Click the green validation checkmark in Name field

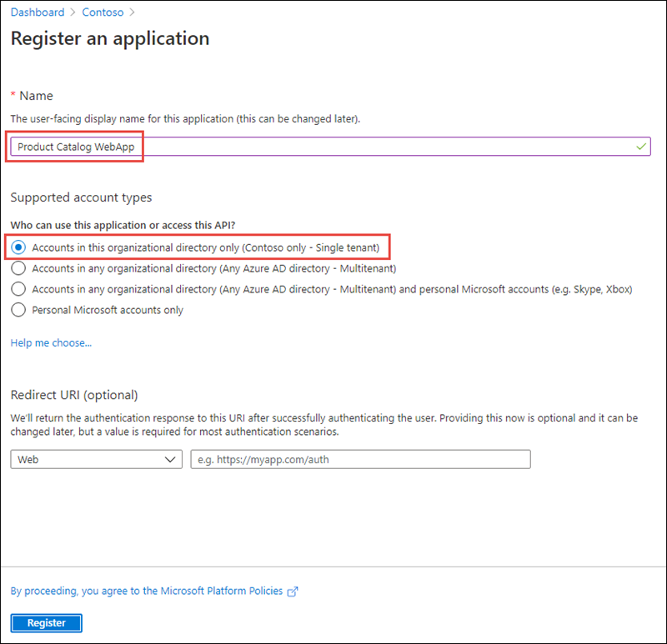641,147
